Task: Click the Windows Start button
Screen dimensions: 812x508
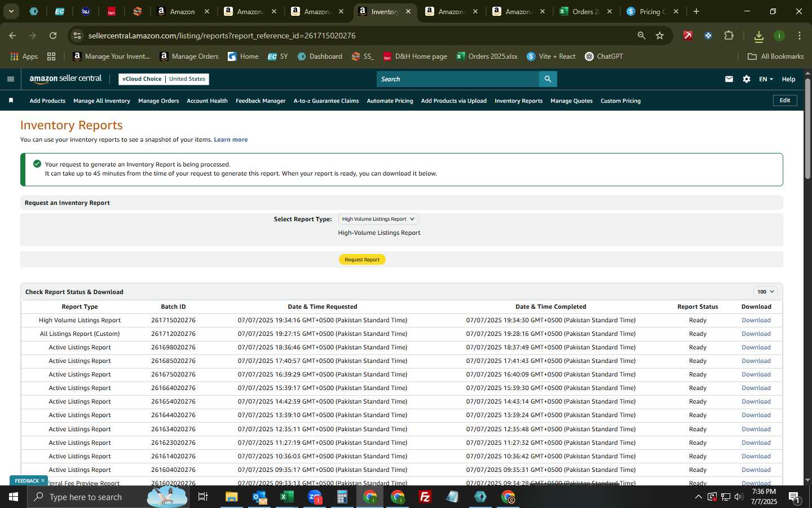Action: (14, 497)
